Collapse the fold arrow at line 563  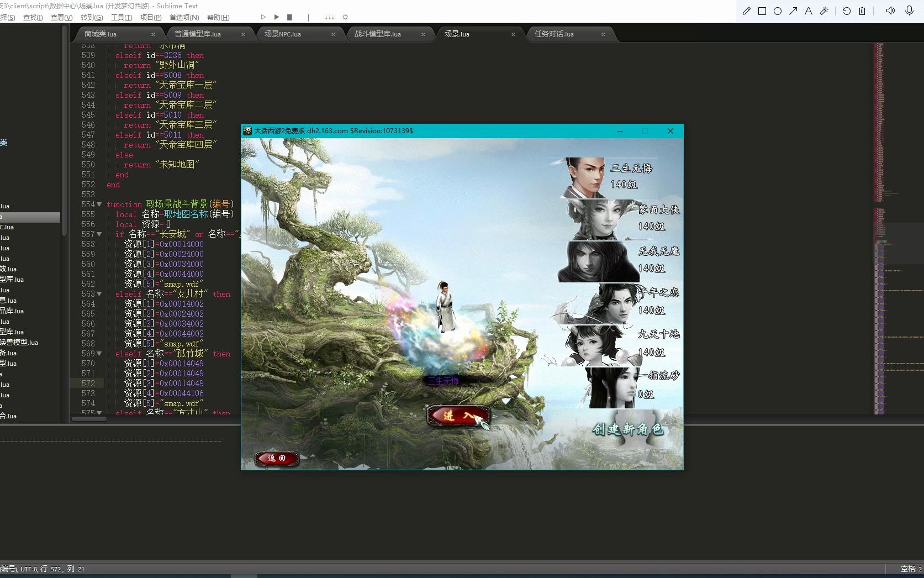(x=99, y=294)
